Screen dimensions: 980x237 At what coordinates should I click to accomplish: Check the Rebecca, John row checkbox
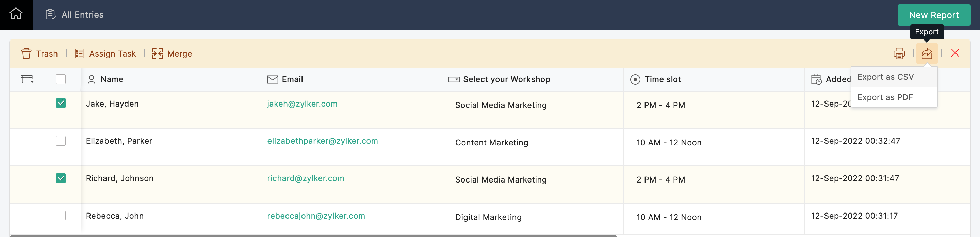coord(61,216)
